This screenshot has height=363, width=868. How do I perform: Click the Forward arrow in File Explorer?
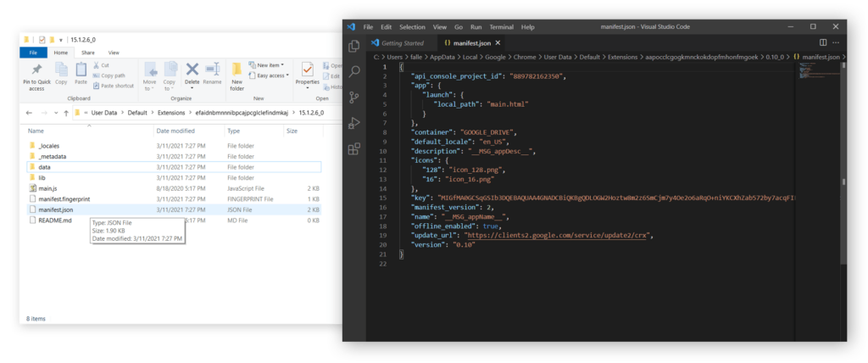44,113
